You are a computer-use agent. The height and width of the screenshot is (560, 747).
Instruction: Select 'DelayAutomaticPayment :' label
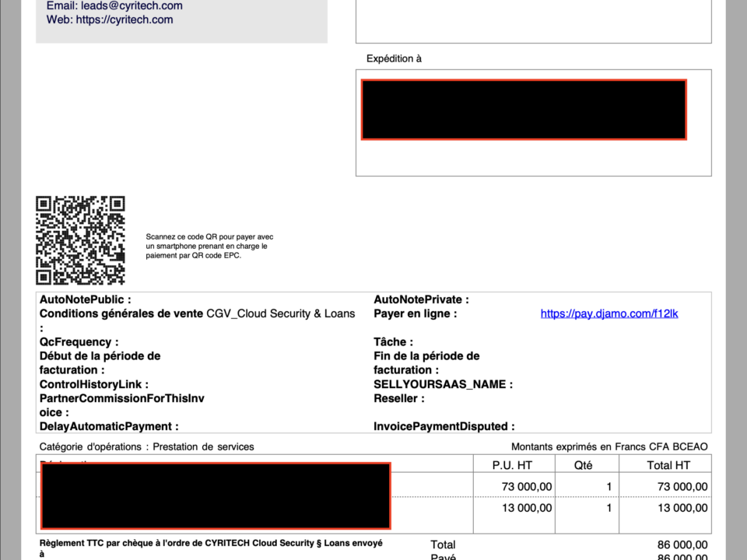[109, 426]
